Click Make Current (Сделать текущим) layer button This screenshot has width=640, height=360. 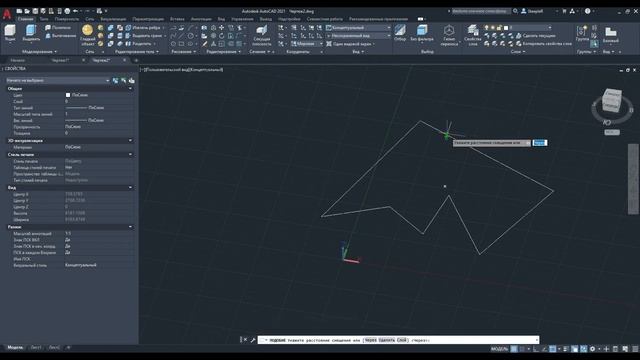coord(536,36)
